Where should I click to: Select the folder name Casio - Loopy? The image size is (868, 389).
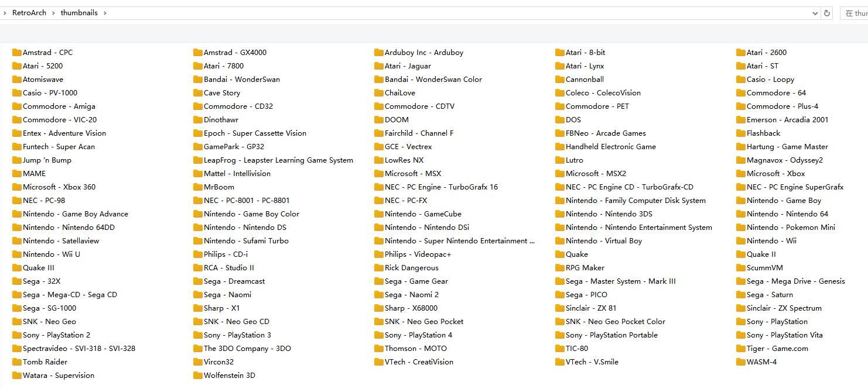pyautogui.click(x=770, y=80)
